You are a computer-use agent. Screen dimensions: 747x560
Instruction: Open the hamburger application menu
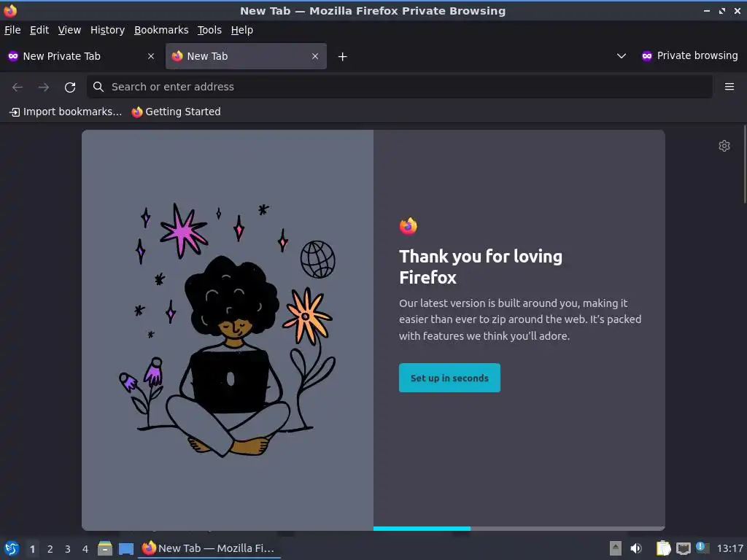coord(729,87)
